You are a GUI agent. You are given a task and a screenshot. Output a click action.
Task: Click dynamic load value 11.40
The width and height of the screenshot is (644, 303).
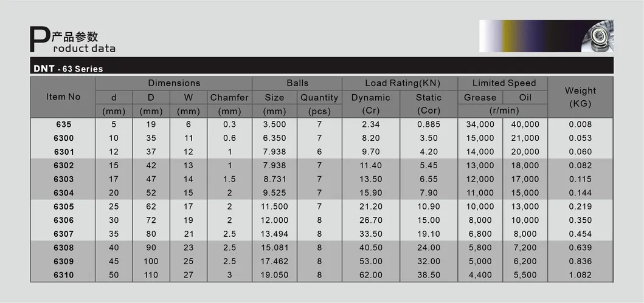(x=371, y=166)
